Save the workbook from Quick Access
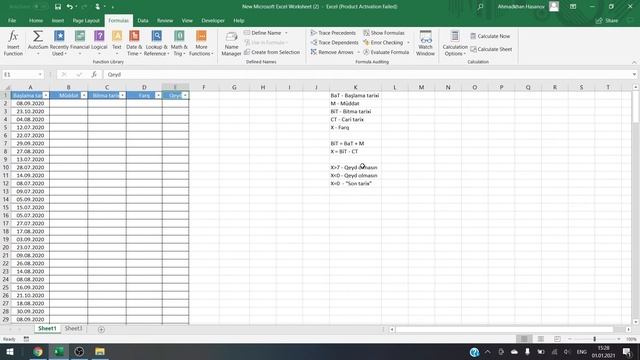 (x=58, y=7)
